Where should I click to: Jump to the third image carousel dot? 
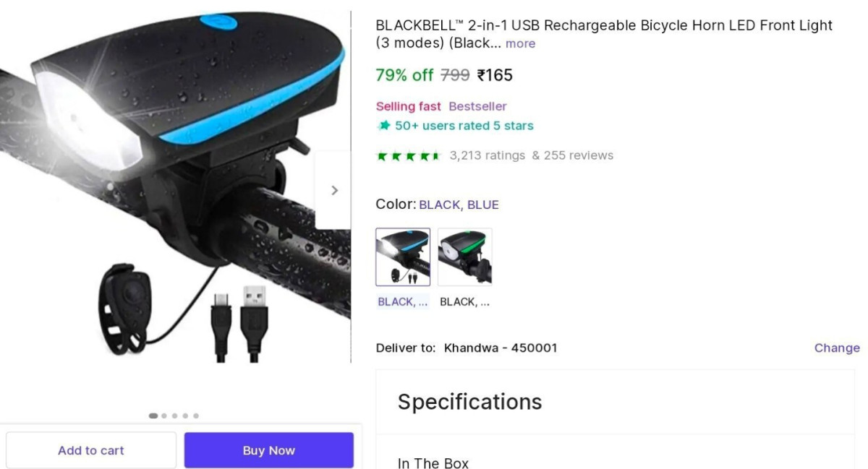pyautogui.click(x=174, y=416)
